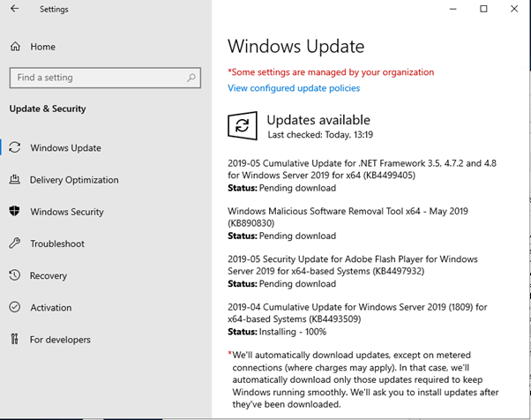Go to the Activation settings page
Screen dimensions: 531x420
(51, 307)
